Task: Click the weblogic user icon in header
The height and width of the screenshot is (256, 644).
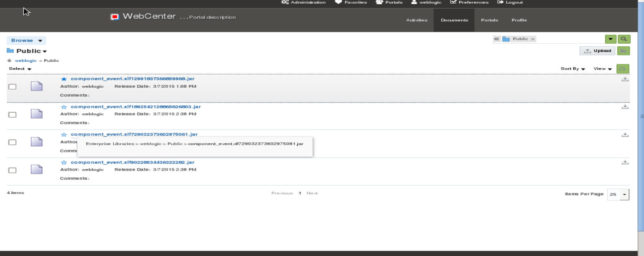Action: (x=414, y=2)
